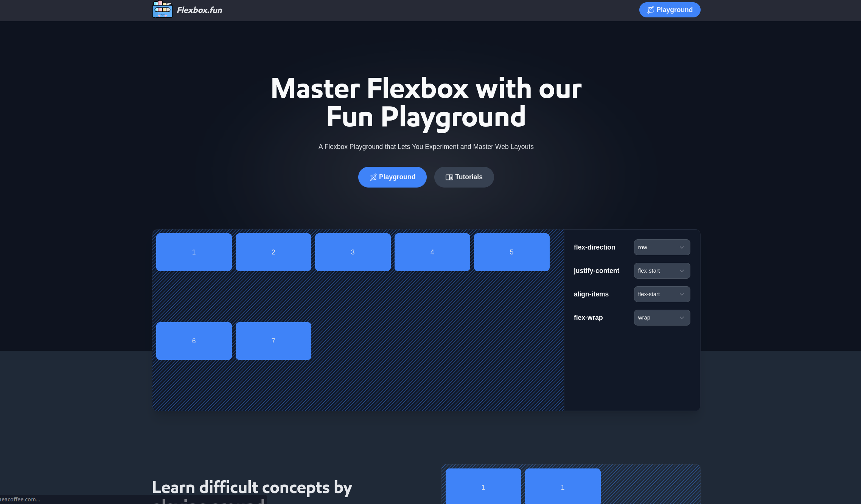Click the Playground button icon in hero
Screen dimensions: 861x504
point(373,177)
